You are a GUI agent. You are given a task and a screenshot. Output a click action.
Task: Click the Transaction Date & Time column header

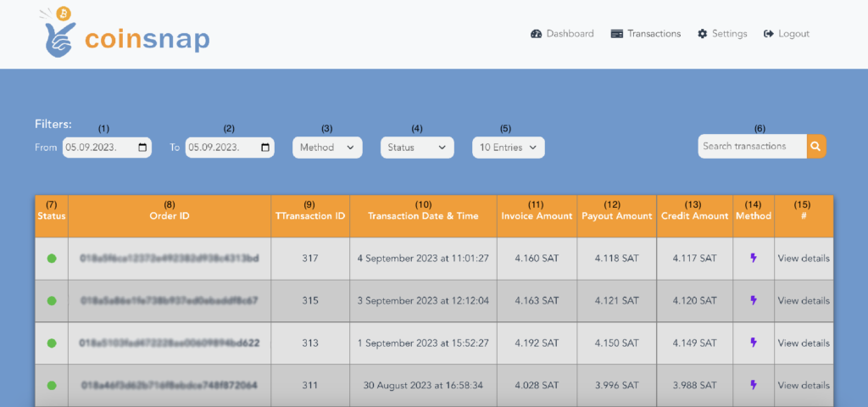[x=422, y=215]
